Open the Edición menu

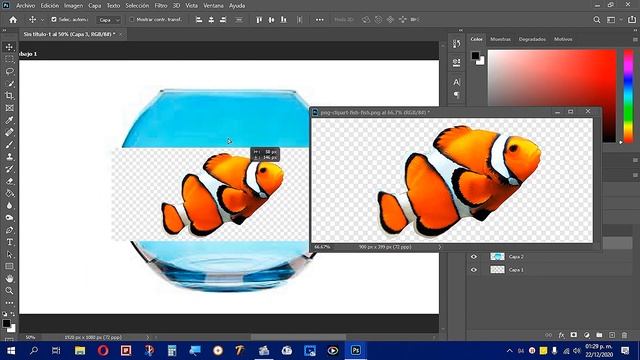49,6
